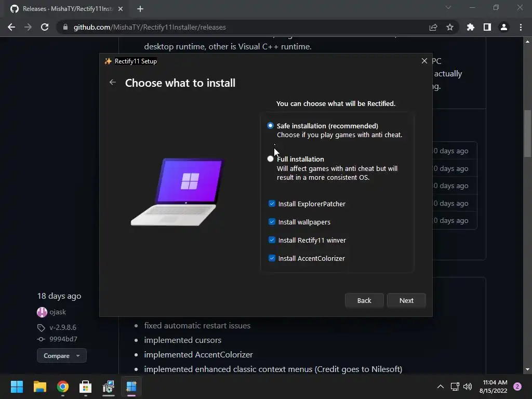This screenshot has width=532, height=399.
Task: Open volume control tray icon
Action: pyautogui.click(x=468, y=387)
